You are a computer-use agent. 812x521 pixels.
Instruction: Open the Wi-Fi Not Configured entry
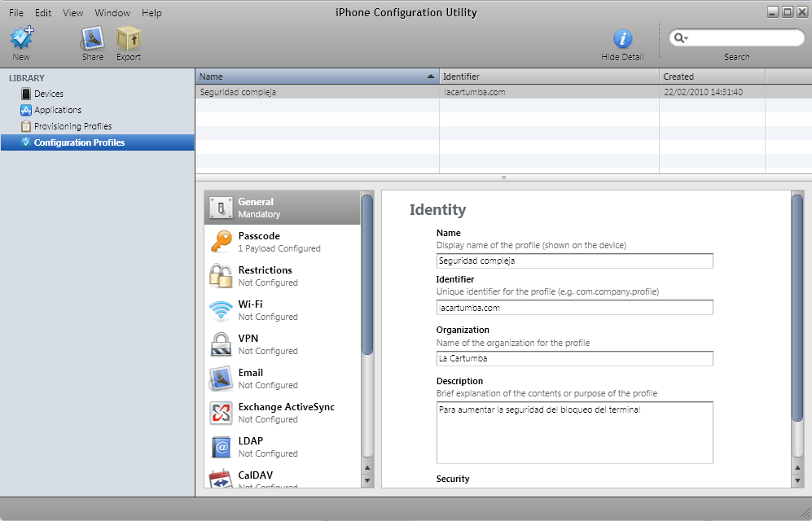[x=283, y=310]
